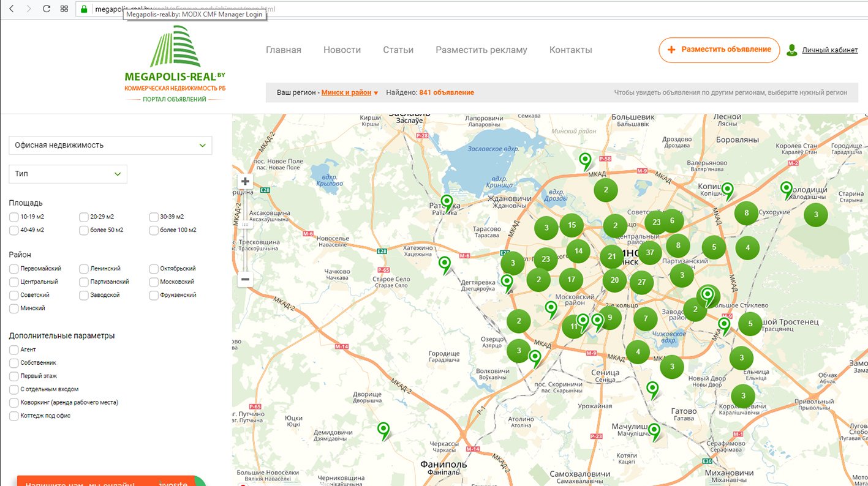Click the map zoom out minus button
Image resolution: width=868 pixels, height=486 pixels.
[x=245, y=279]
